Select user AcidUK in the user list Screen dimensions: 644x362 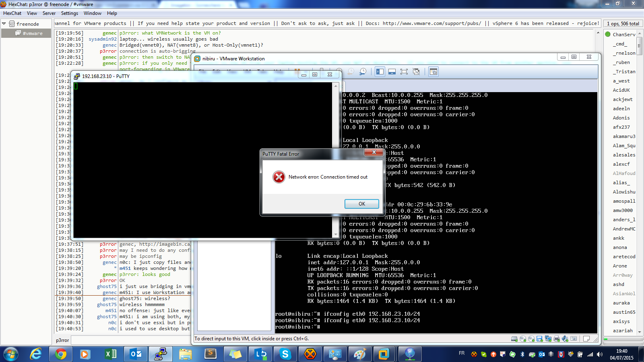[x=621, y=90]
